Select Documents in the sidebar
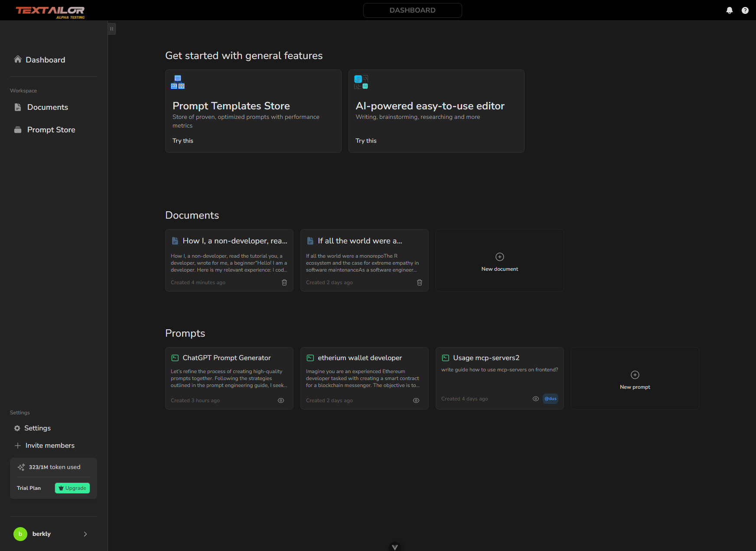Screen dimensions: 756x551 [x=47, y=107]
